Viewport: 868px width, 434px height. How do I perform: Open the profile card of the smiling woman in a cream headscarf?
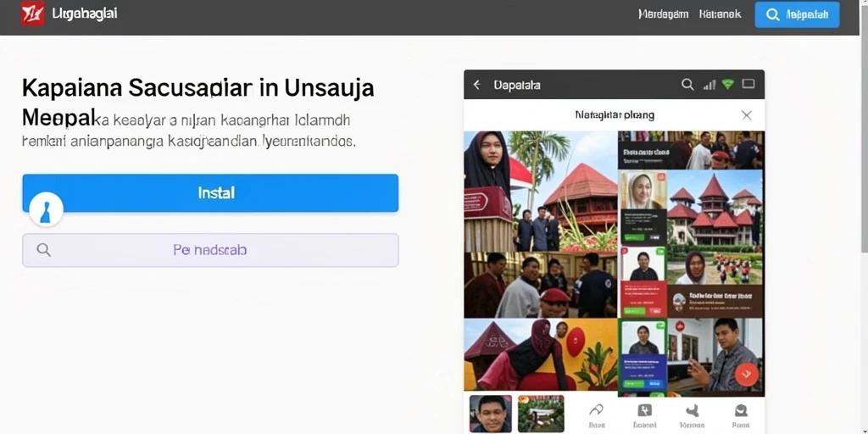643,208
